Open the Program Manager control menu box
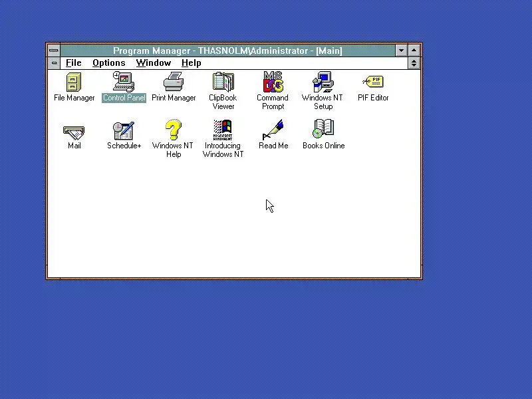The height and width of the screenshot is (399, 532). coord(54,51)
